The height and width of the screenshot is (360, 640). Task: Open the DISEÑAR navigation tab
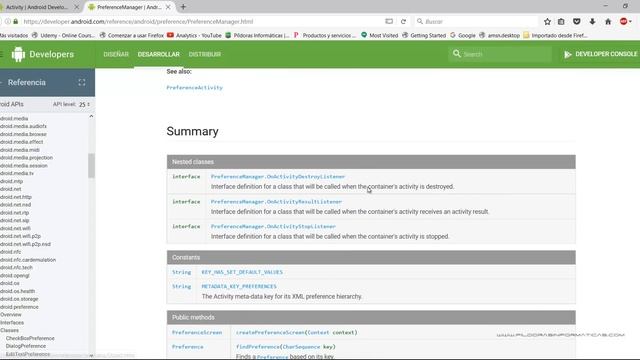click(116, 54)
